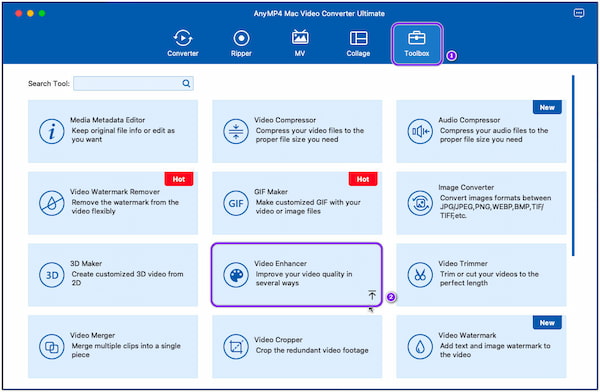Click the Converter tab icon

coord(183,38)
